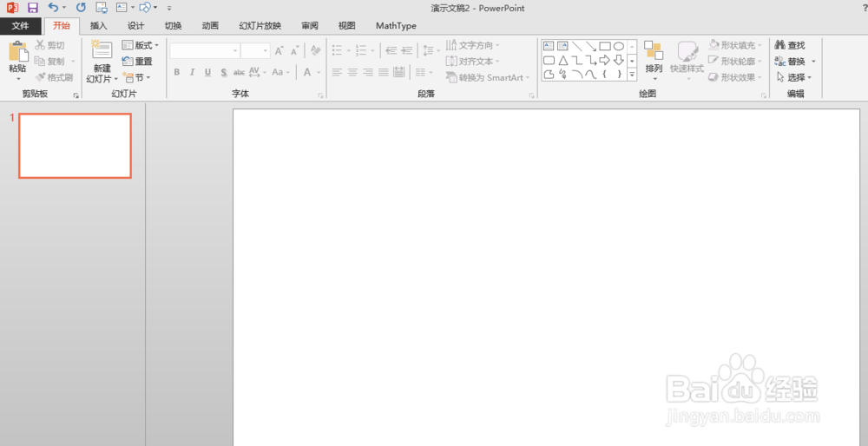Toggle center text alignment
Screen dimensions: 868x446
click(x=352, y=72)
